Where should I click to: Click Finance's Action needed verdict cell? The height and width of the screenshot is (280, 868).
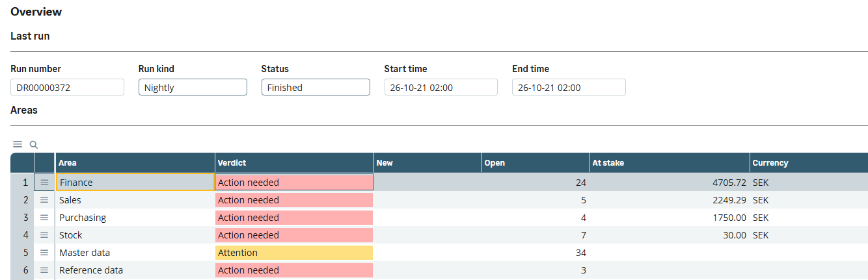click(294, 183)
